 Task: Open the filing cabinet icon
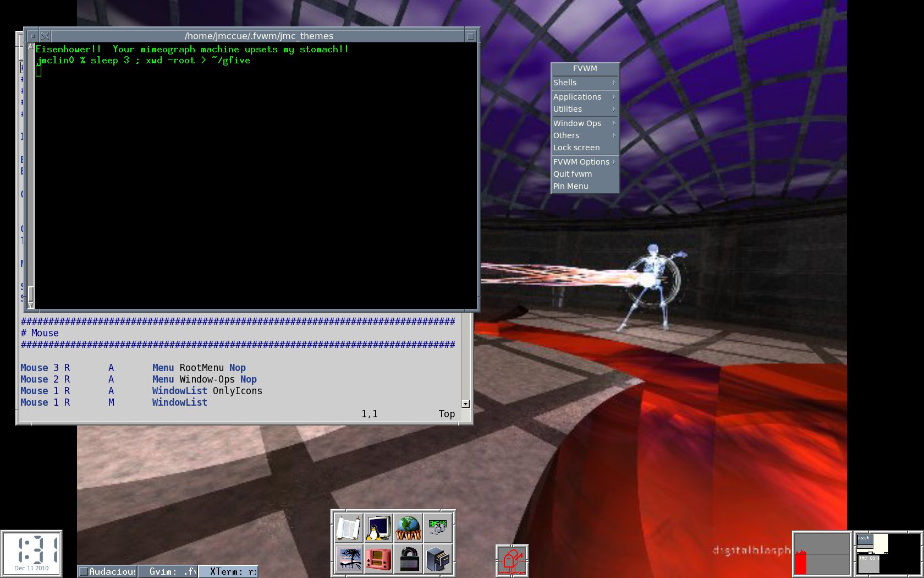click(x=438, y=558)
